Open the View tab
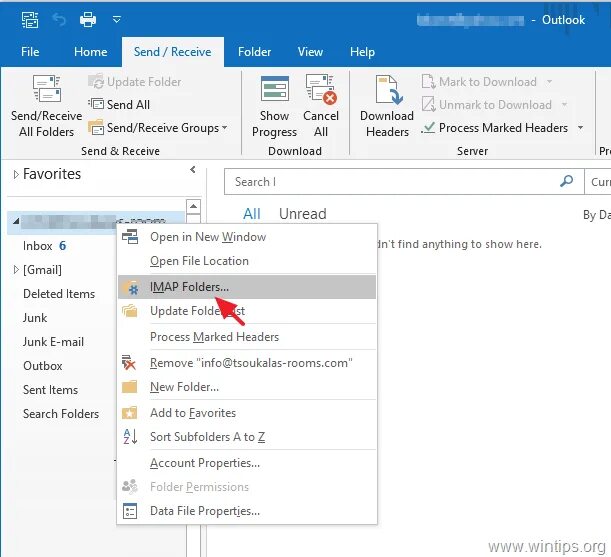The height and width of the screenshot is (557, 611). click(310, 52)
